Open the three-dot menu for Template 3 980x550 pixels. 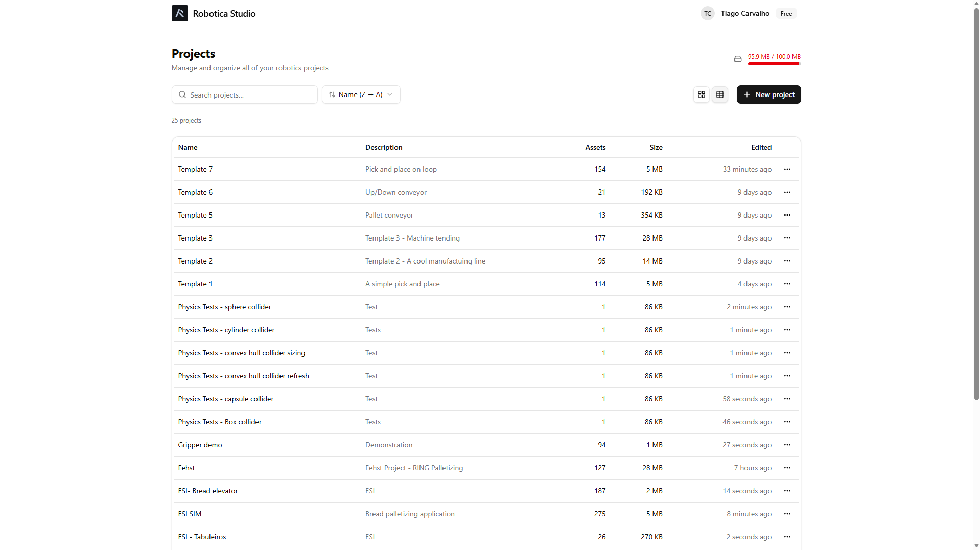pos(787,238)
